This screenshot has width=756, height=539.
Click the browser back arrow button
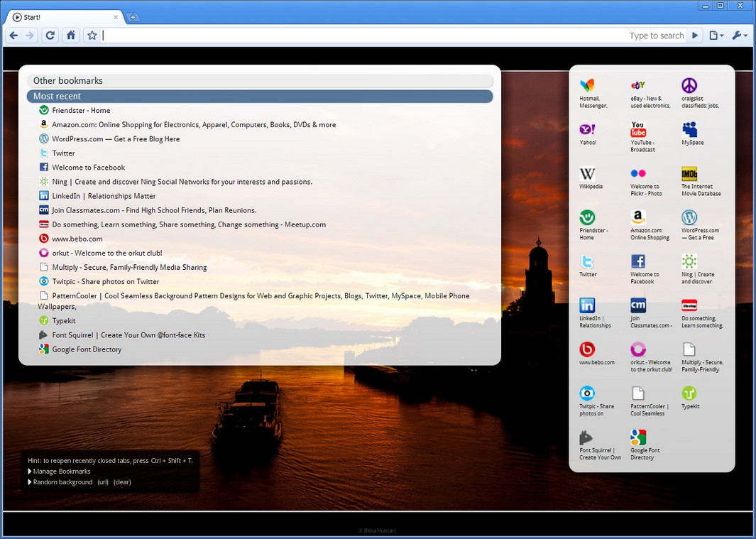(13, 36)
